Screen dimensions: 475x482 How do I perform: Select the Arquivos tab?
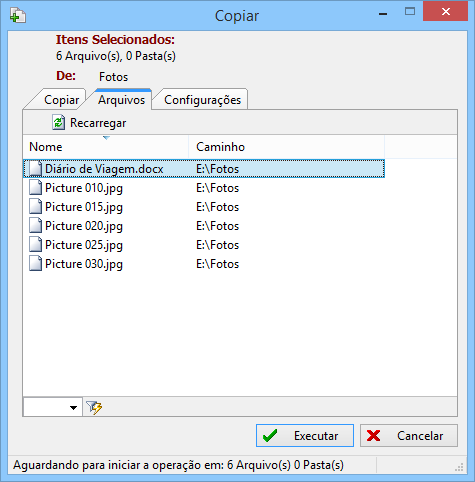(122, 100)
